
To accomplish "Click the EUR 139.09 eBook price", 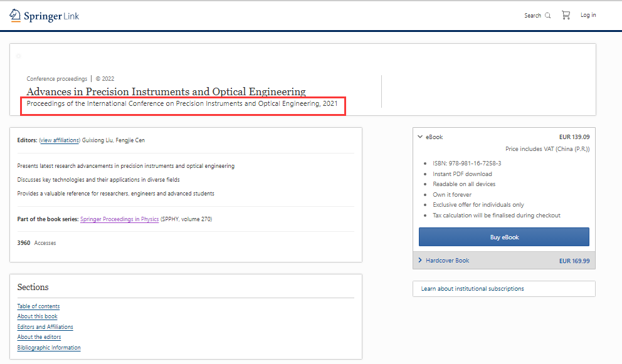I will coord(574,137).
